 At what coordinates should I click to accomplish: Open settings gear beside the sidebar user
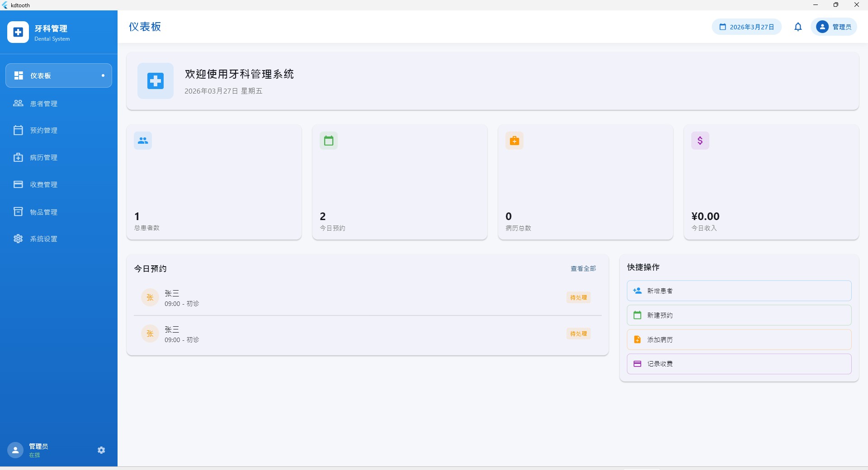tap(101, 450)
